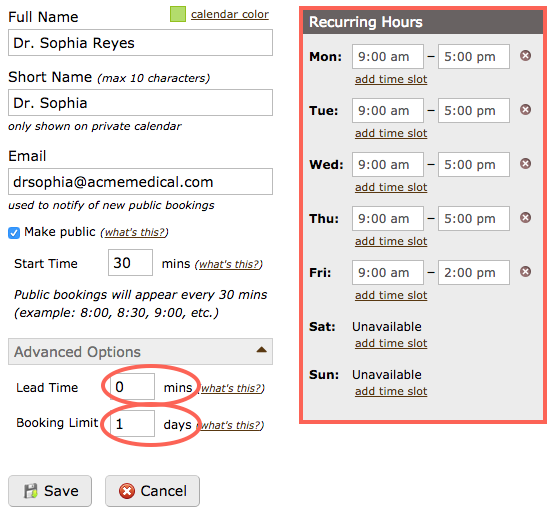Remove Monday's time slot with the x icon
552x514 pixels.
(x=525, y=56)
